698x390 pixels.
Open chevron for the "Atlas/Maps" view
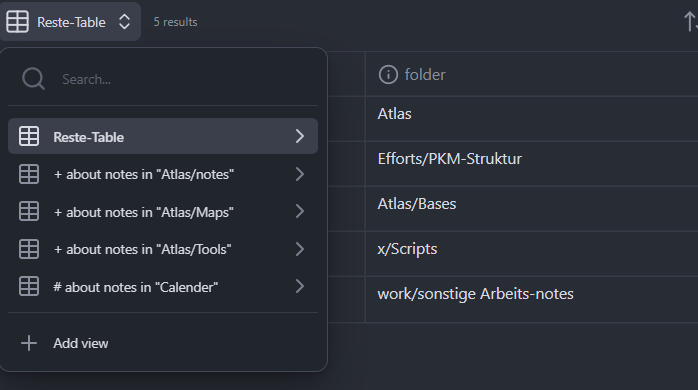300,211
